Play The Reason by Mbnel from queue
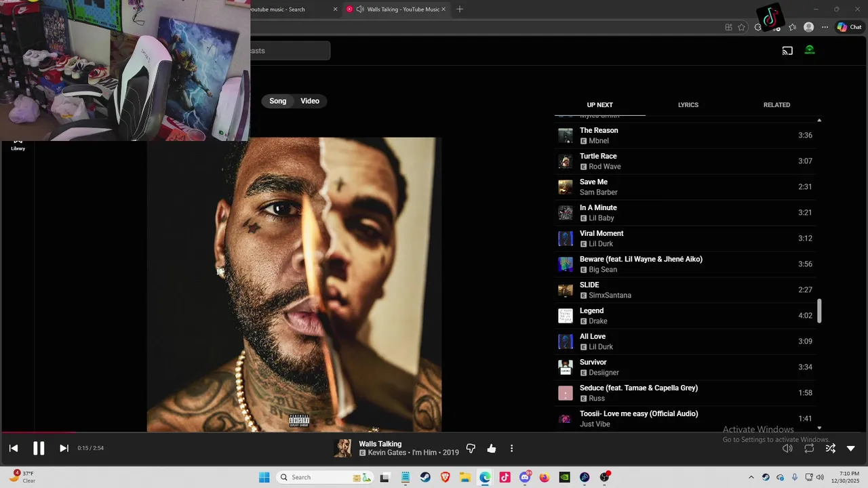The image size is (868, 488). click(x=687, y=136)
